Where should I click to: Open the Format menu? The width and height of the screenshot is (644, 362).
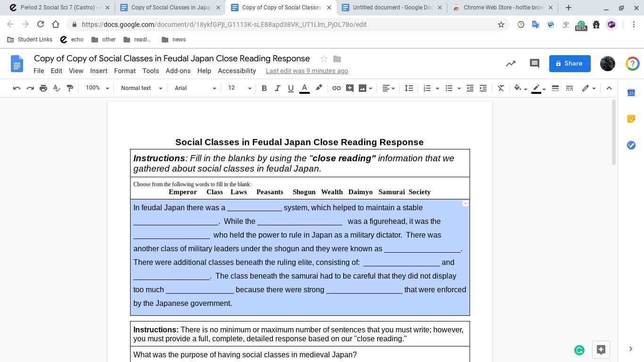[x=125, y=71]
